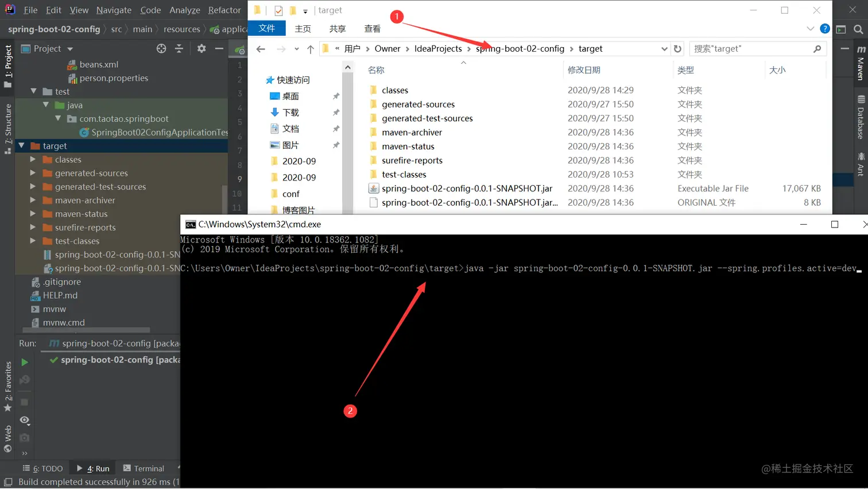Expand generated-sources folder in Project tree
Viewport: 868px width, 489px height.
click(x=33, y=173)
